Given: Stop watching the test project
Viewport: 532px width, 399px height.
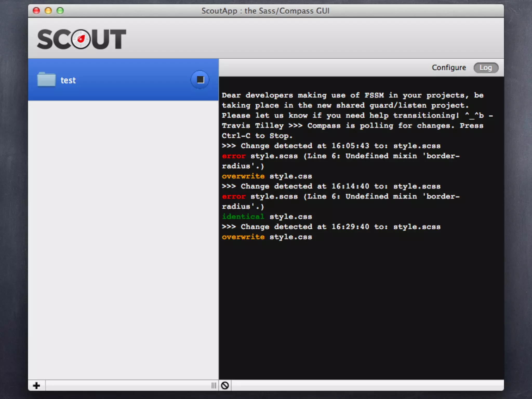Looking at the screenshot, I should 200,80.
